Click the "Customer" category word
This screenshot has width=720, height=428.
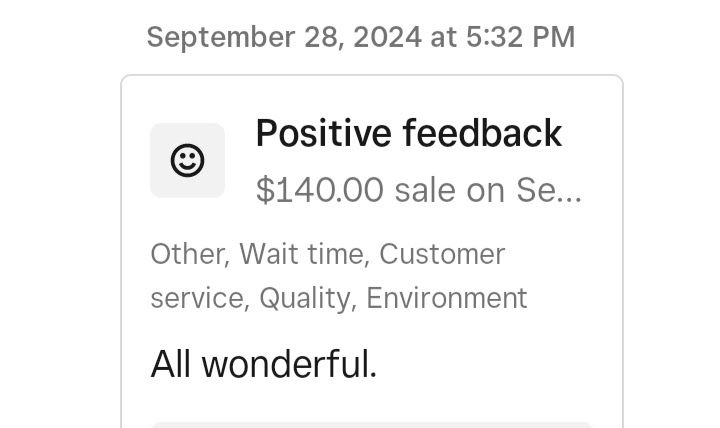[x=442, y=254]
